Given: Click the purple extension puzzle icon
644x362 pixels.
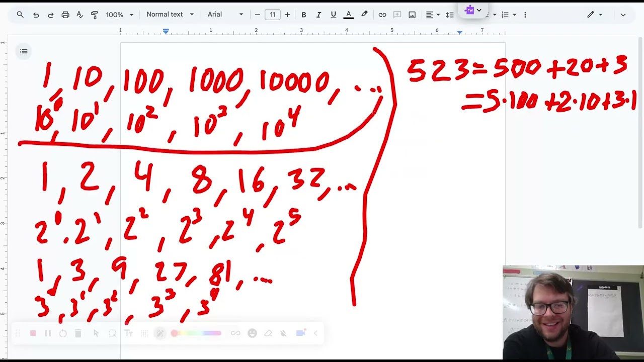Looking at the screenshot, I should click(469, 10).
